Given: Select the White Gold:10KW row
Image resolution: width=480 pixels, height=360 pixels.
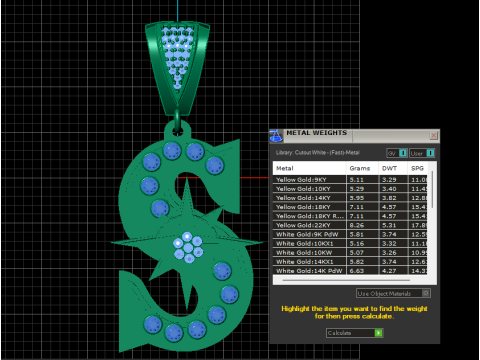Looking at the screenshot, I should click(350, 253).
